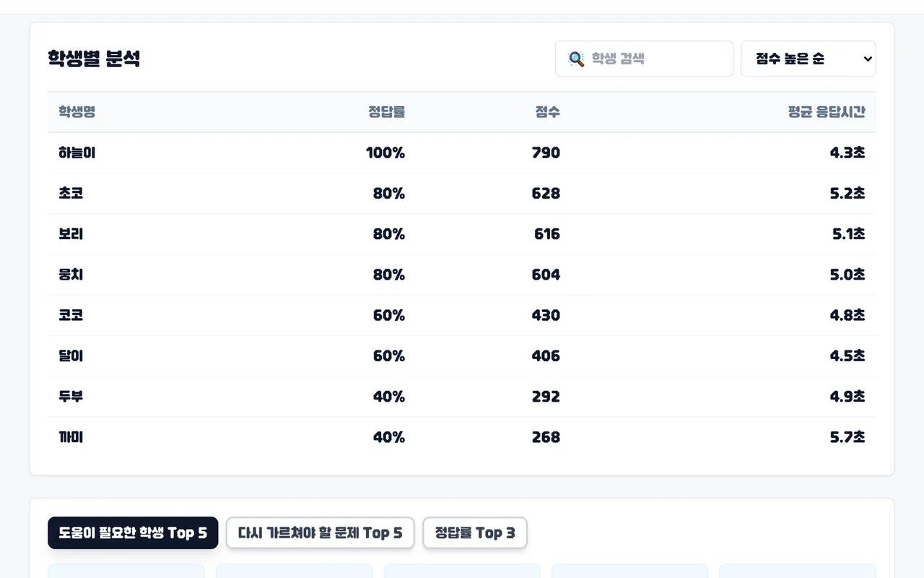Screen dimensions: 924x578
Task: Click the magnifying glass search icon
Action: pos(576,59)
